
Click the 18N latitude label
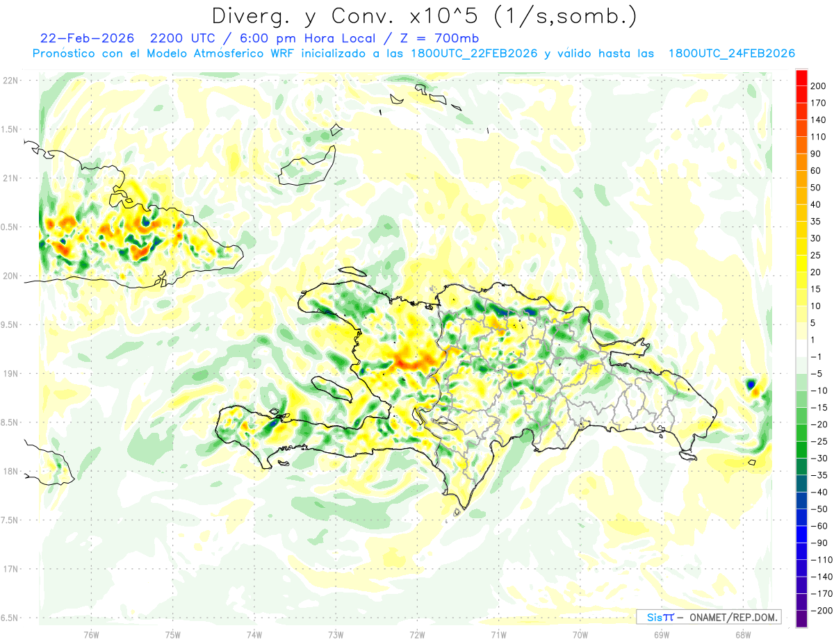click(11, 471)
